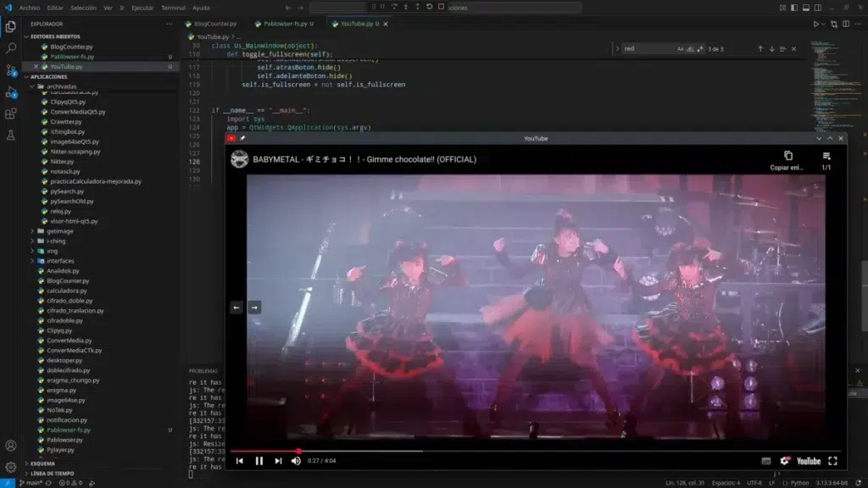Skip to next video in YouTube player

[278, 461]
